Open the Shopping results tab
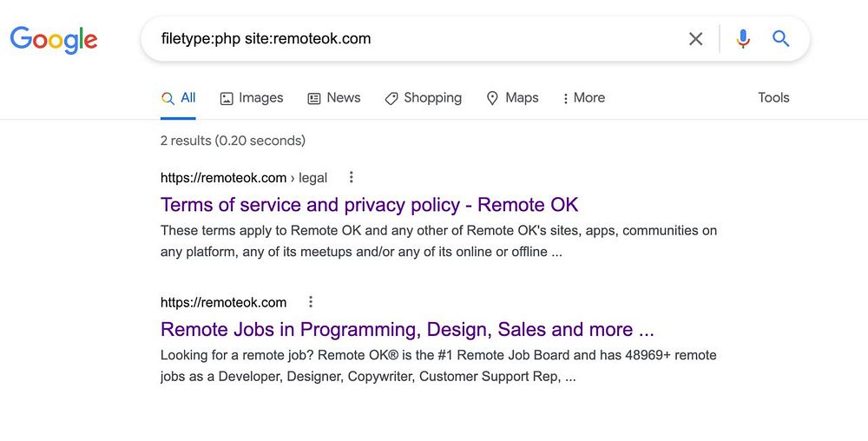This screenshot has height=441, width=868. click(x=432, y=98)
